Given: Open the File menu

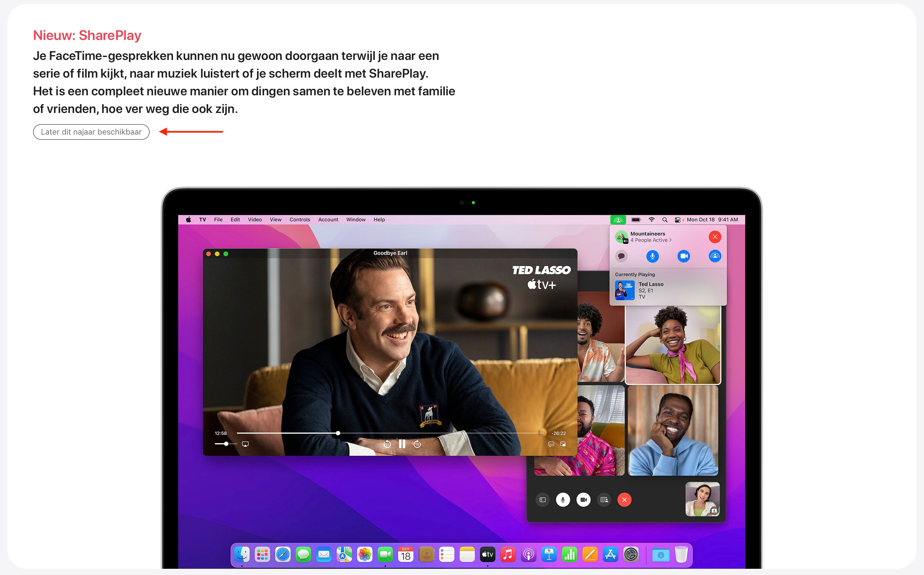Looking at the screenshot, I should (x=218, y=220).
